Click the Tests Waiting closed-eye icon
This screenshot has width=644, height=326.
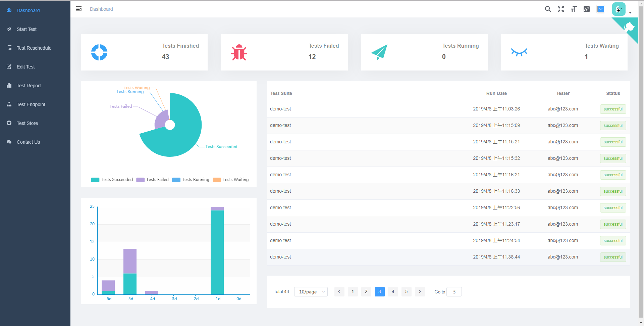click(519, 52)
